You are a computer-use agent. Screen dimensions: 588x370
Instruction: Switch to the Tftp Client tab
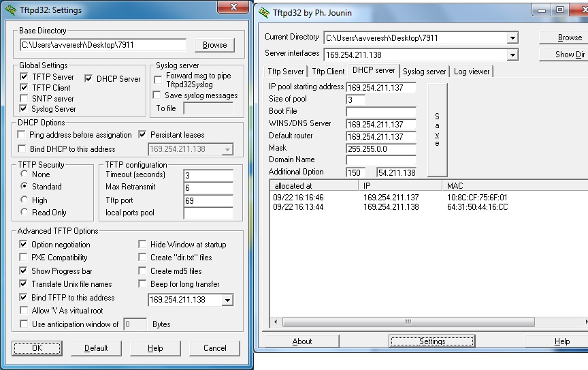click(328, 72)
